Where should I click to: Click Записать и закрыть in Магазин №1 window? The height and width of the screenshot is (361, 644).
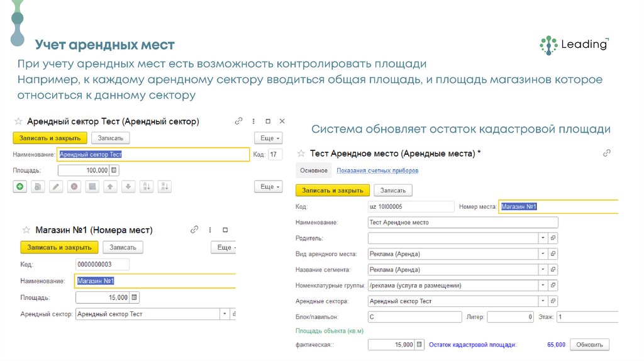click(59, 247)
